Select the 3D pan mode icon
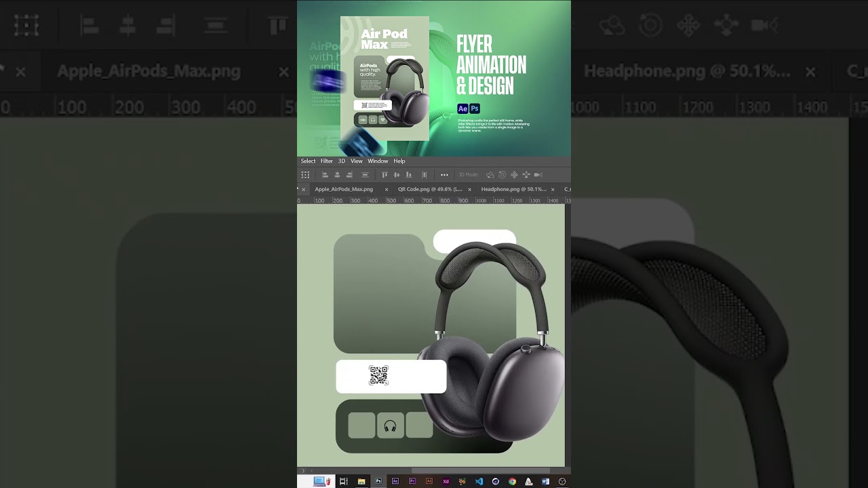868x488 pixels. pyautogui.click(x=514, y=175)
